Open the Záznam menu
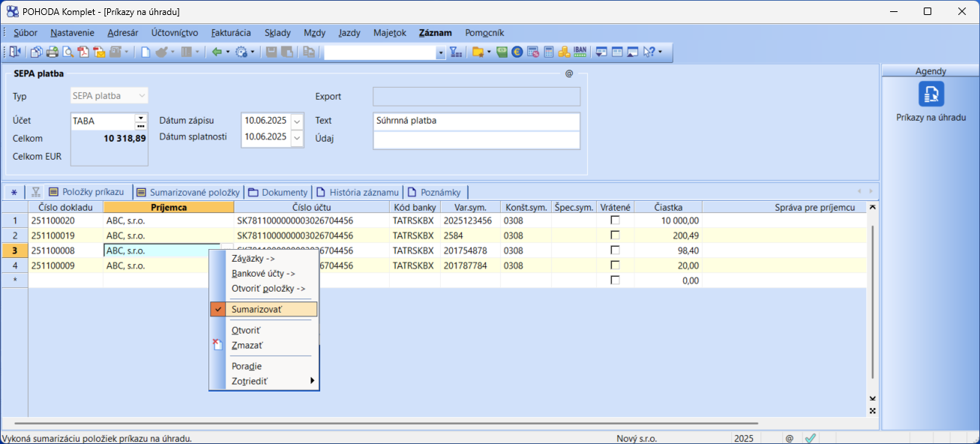The width and height of the screenshot is (980, 444). (436, 33)
